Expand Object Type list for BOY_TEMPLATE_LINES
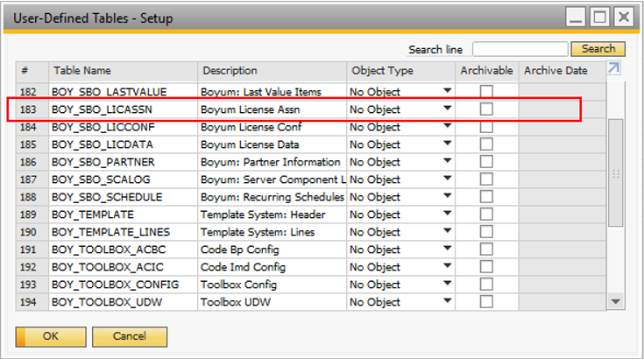 point(448,231)
